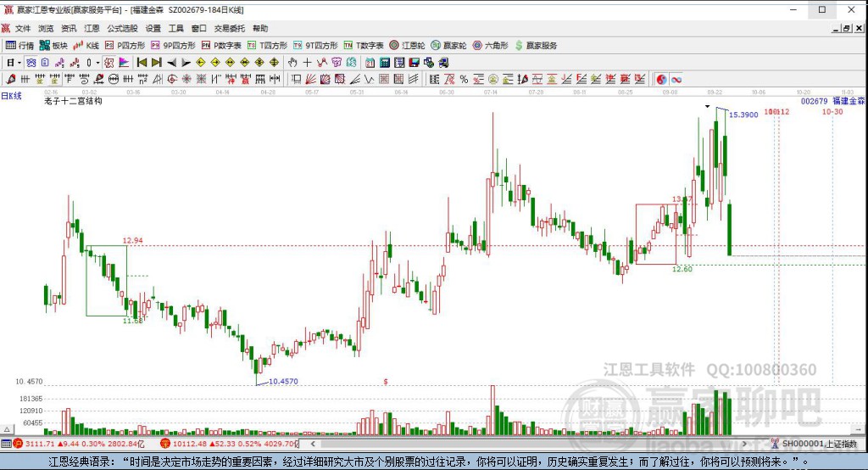Toggle the highlighted blue butterfly icon button
The image size is (868, 470).
(x=31, y=63)
